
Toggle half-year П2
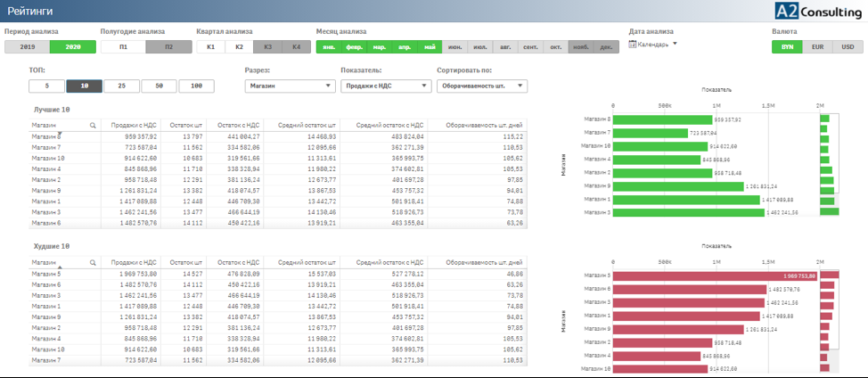[x=168, y=47]
